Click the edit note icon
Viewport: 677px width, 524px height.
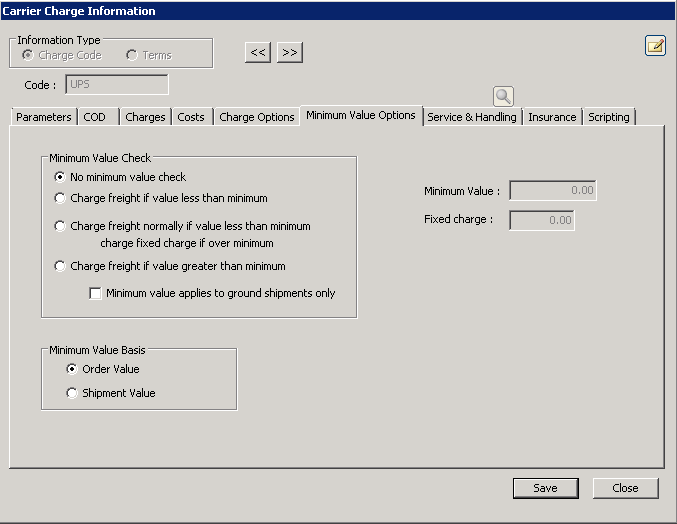click(x=655, y=45)
